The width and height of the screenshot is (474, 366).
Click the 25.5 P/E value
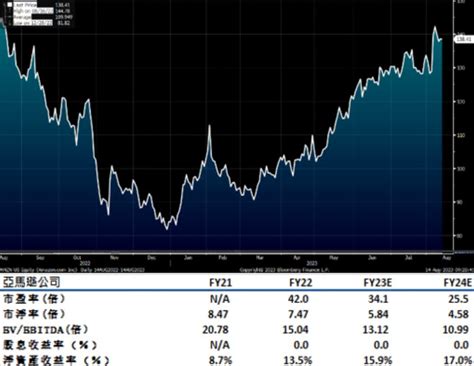coord(458,299)
